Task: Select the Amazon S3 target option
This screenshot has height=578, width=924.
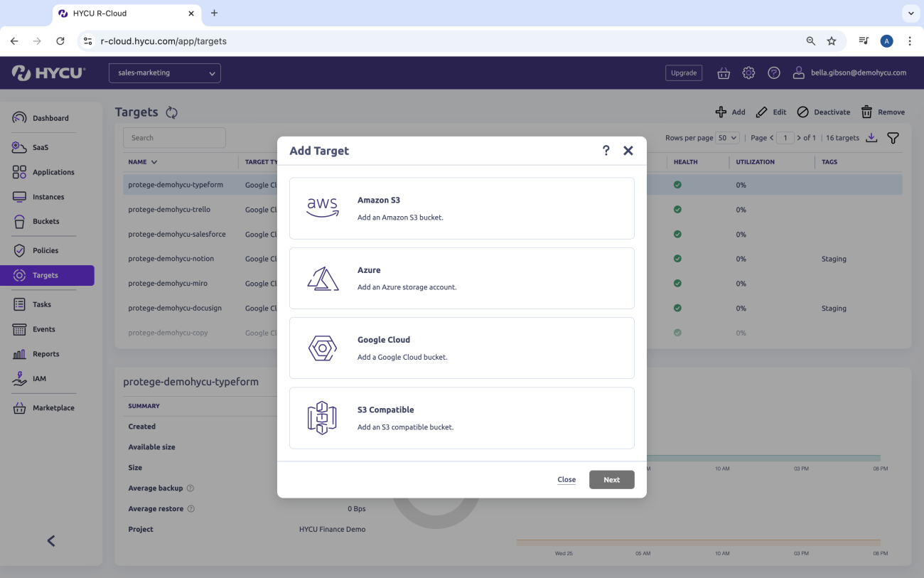Action: click(461, 208)
